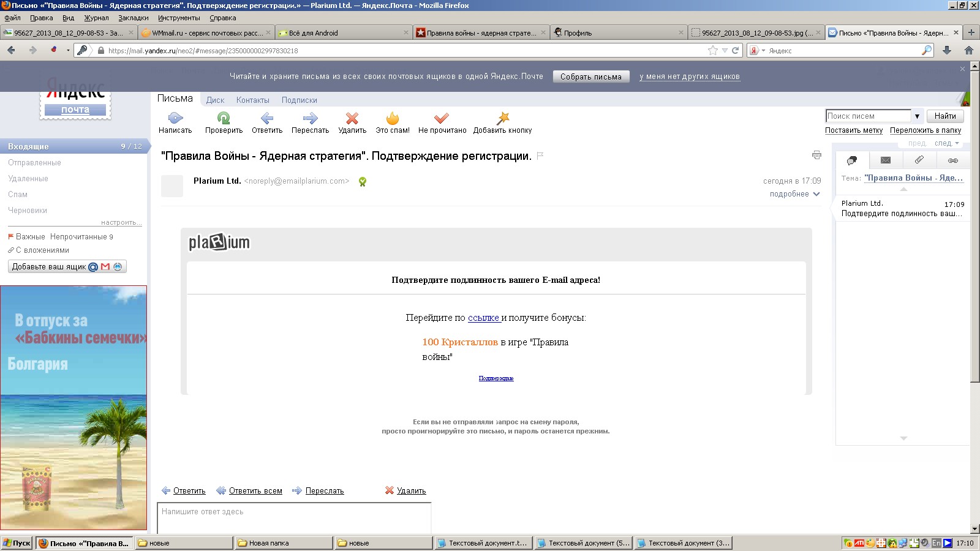980x551 pixels.
Task: Click the у меня нет других ящиков link
Action: pos(690,77)
